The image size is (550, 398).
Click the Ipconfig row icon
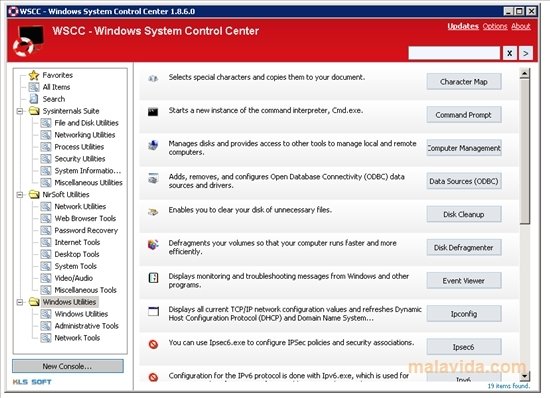click(153, 311)
